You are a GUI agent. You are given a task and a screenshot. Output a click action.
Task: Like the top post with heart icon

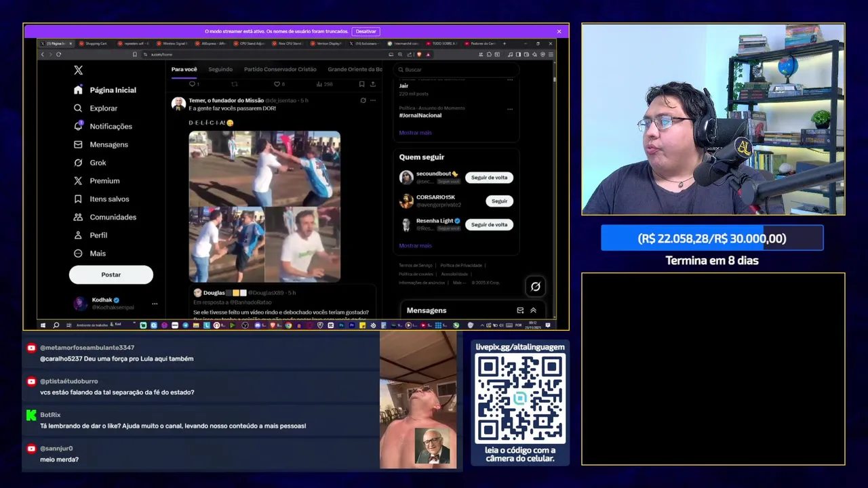277,84
